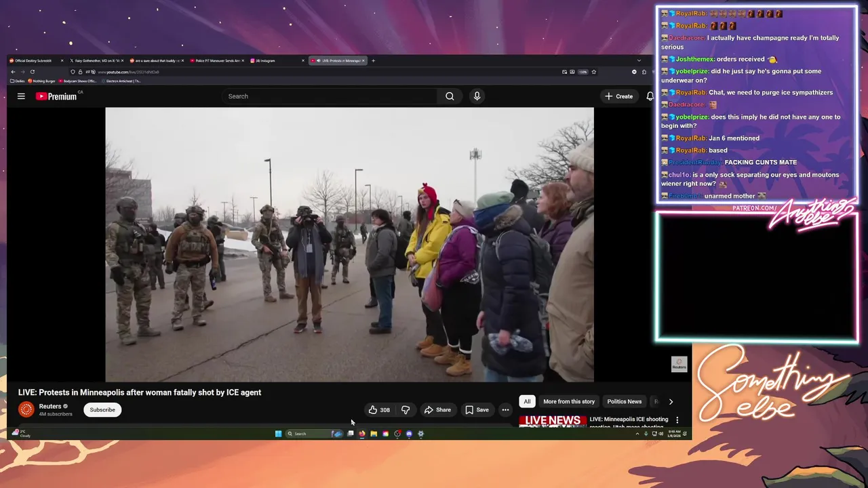Open the YouTube hamburger guide menu

coord(21,96)
